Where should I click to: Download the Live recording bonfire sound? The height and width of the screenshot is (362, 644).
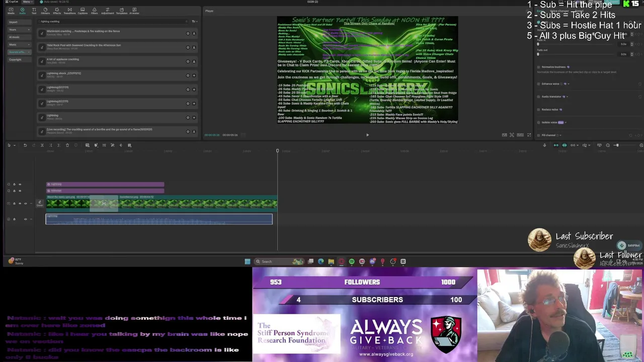tap(194, 132)
